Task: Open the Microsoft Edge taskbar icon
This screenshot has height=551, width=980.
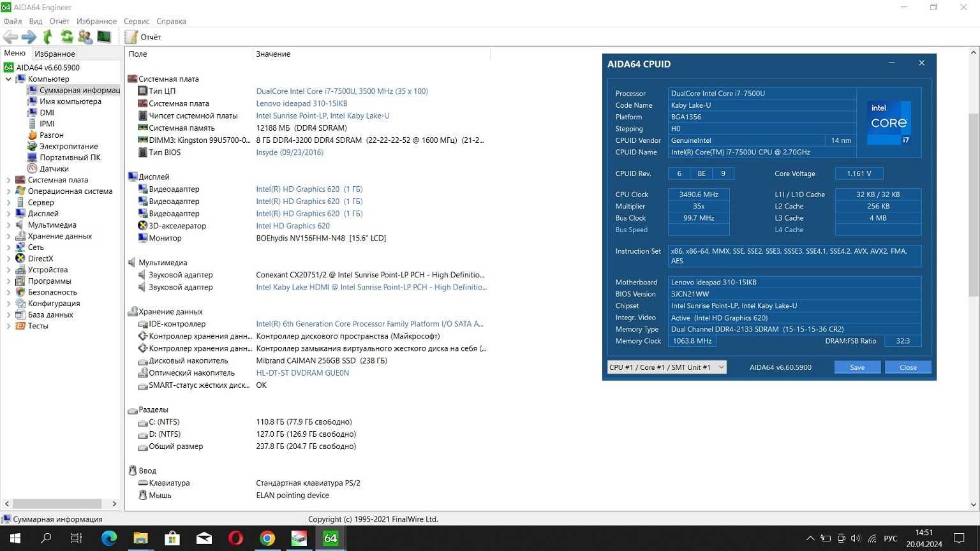Action: 109,538
